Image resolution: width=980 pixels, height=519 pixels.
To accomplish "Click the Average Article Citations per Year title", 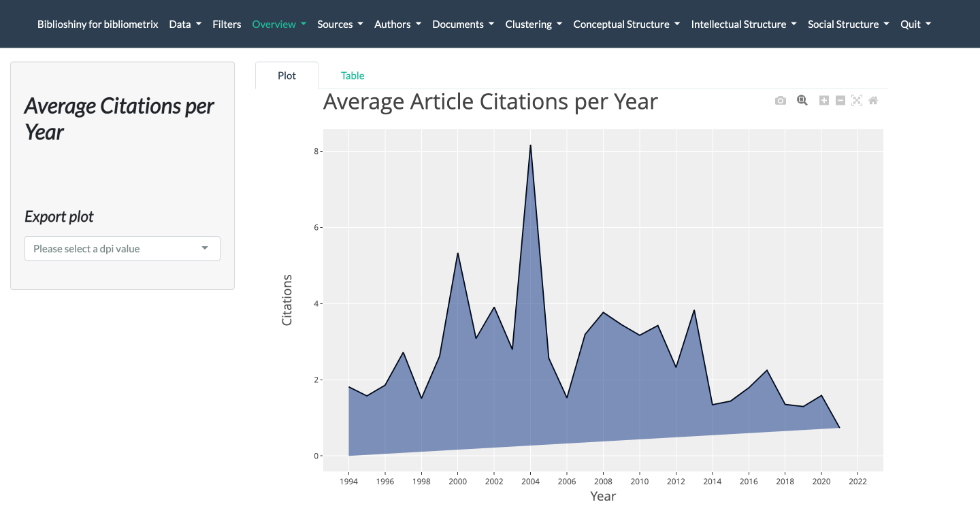I will (x=490, y=102).
